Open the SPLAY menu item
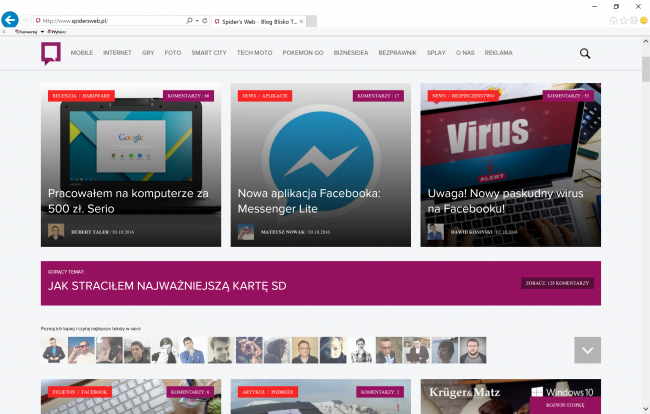Viewport: 650px width, 414px height. [x=436, y=53]
